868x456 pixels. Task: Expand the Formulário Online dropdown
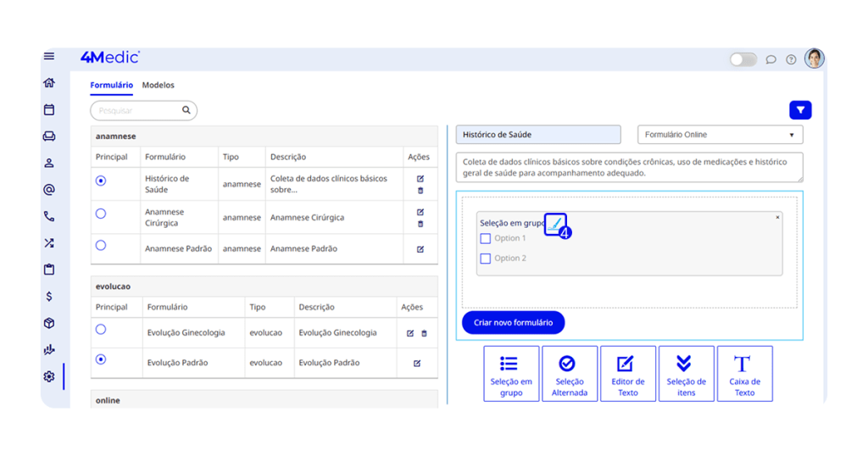click(x=720, y=135)
